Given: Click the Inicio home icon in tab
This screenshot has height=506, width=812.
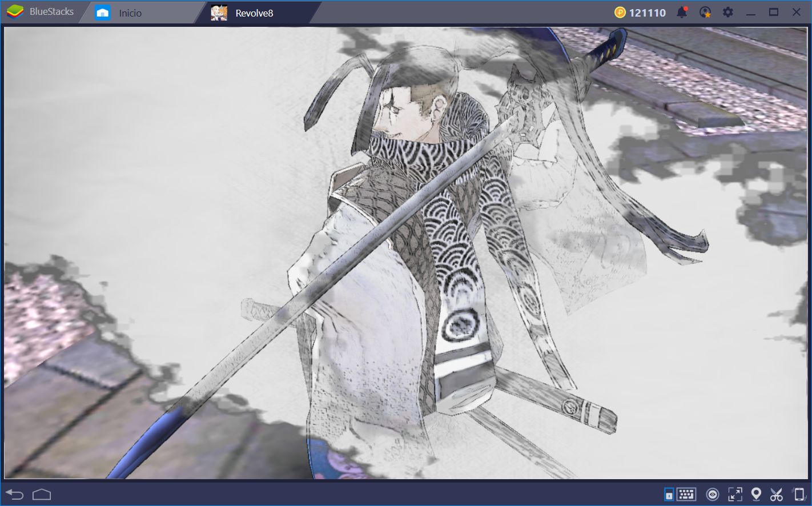Looking at the screenshot, I should point(103,13).
